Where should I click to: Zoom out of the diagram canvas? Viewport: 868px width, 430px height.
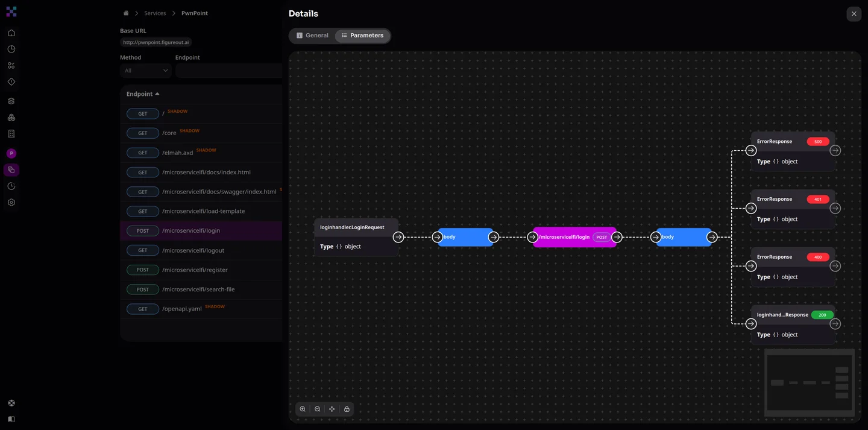pos(317,409)
